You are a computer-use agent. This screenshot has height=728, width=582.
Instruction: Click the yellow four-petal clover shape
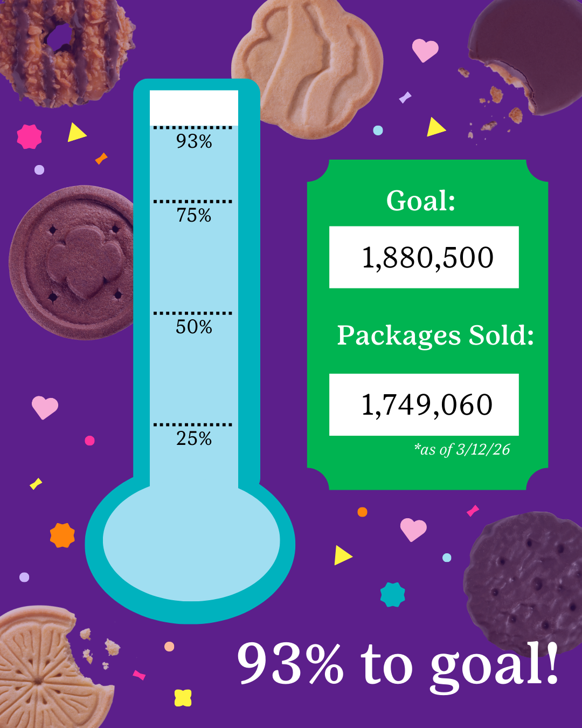(x=183, y=698)
